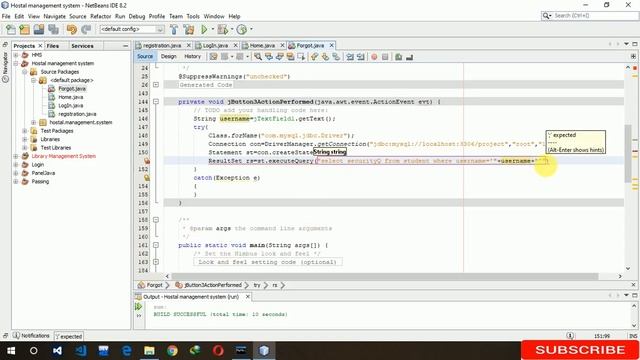
Task: Collapse the Hostal management system project node
Action: coord(16,63)
